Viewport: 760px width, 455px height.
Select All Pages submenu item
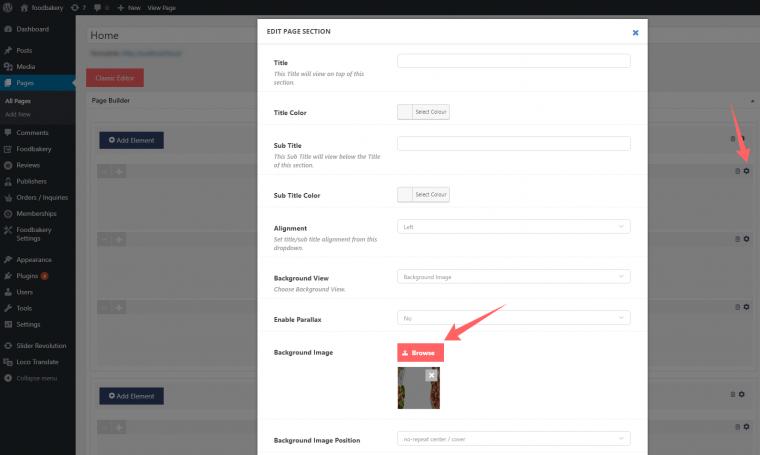[18, 101]
